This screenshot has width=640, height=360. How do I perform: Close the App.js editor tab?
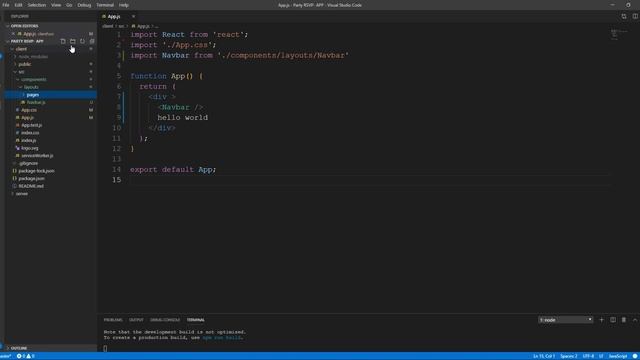(133, 16)
